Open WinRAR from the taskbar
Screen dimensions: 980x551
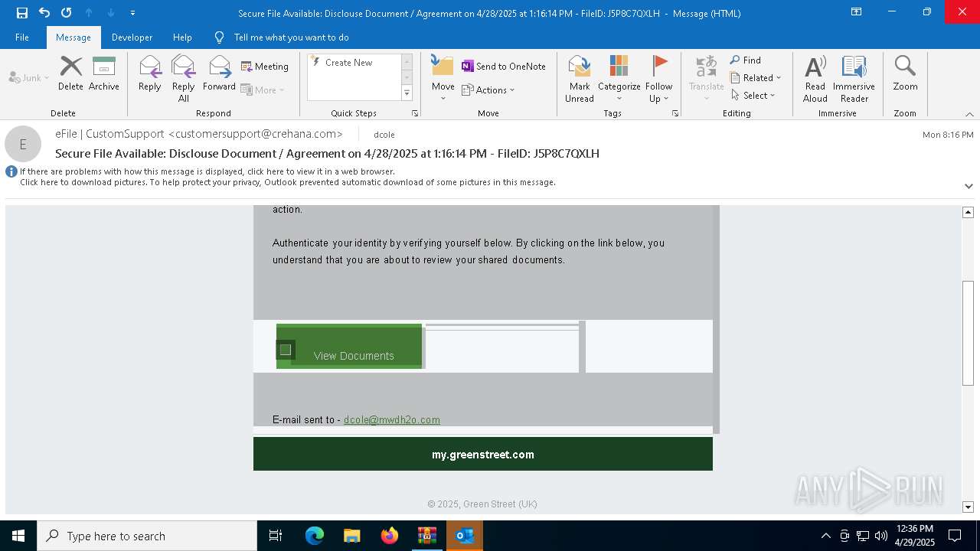tap(426, 536)
